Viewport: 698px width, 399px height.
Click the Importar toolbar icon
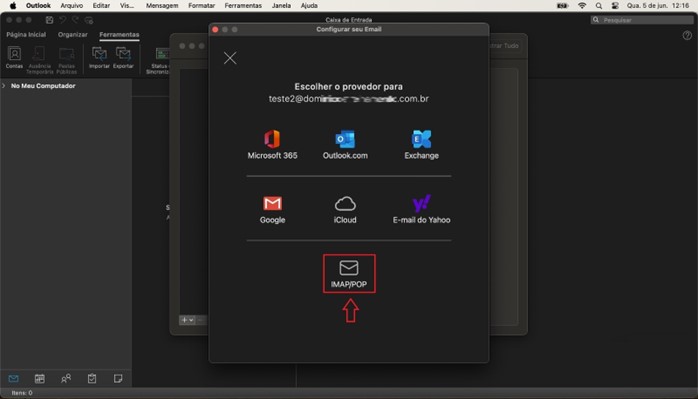click(99, 58)
